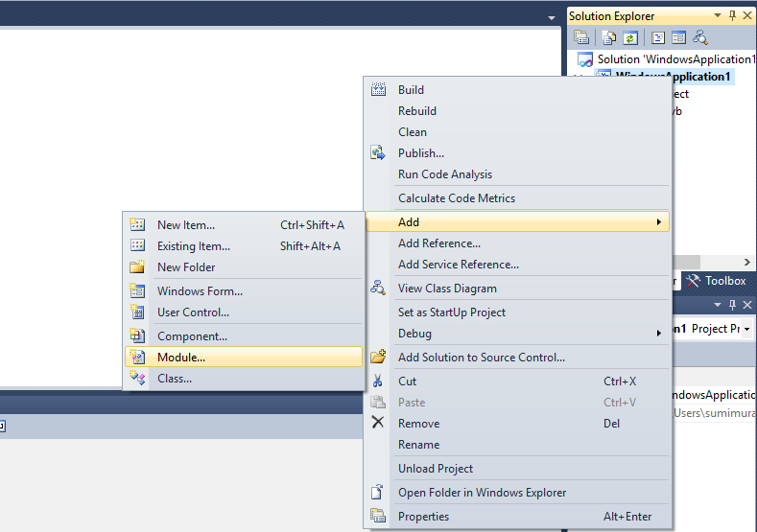This screenshot has width=757, height=532.
Task: Select Set as StartUp Project
Action: (517, 312)
